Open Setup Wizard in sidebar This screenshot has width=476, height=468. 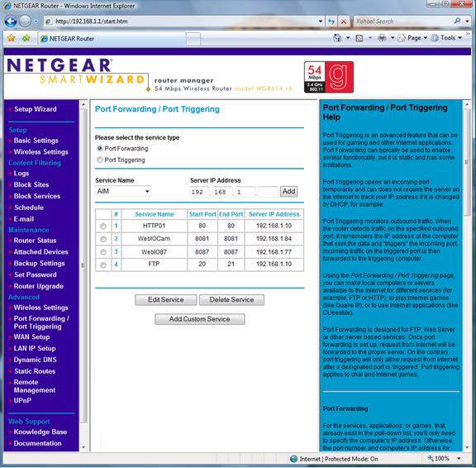pyautogui.click(x=36, y=109)
